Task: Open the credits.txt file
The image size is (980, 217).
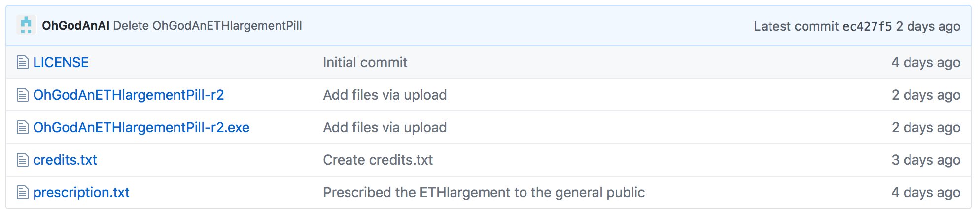Action: pyautogui.click(x=65, y=160)
